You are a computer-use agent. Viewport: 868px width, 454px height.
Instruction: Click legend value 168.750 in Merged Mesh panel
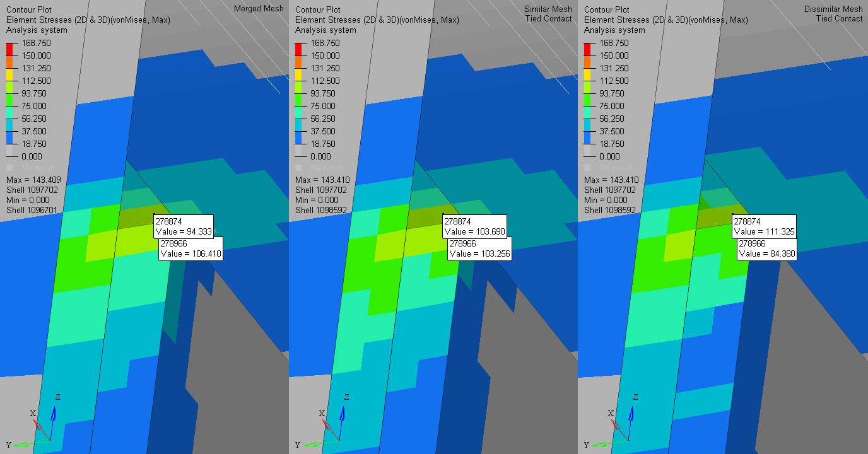click(x=36, y=43)
